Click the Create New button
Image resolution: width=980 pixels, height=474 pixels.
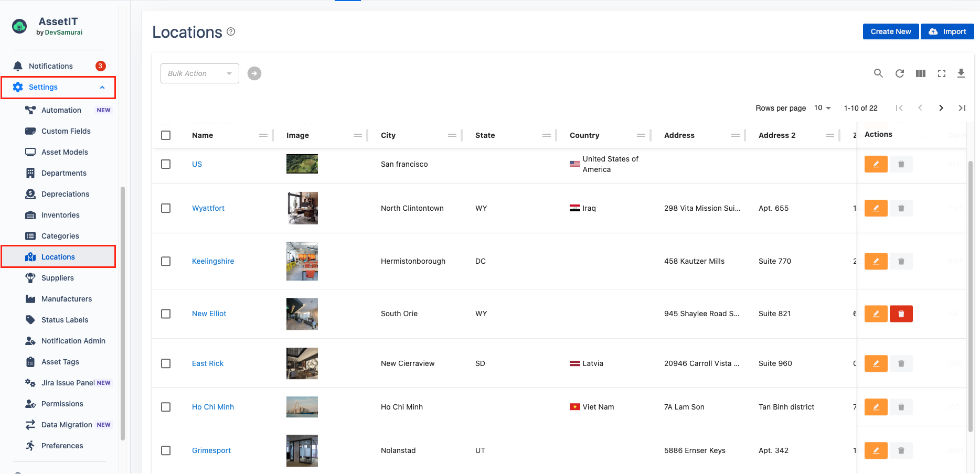890,31
